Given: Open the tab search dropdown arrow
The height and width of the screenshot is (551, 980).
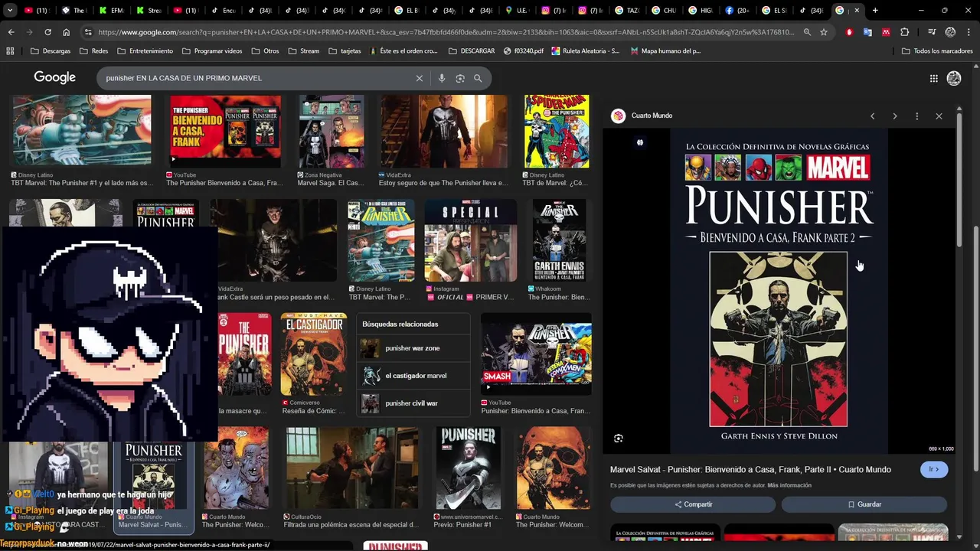Looking at the screenshot, I should coord(10,11).
